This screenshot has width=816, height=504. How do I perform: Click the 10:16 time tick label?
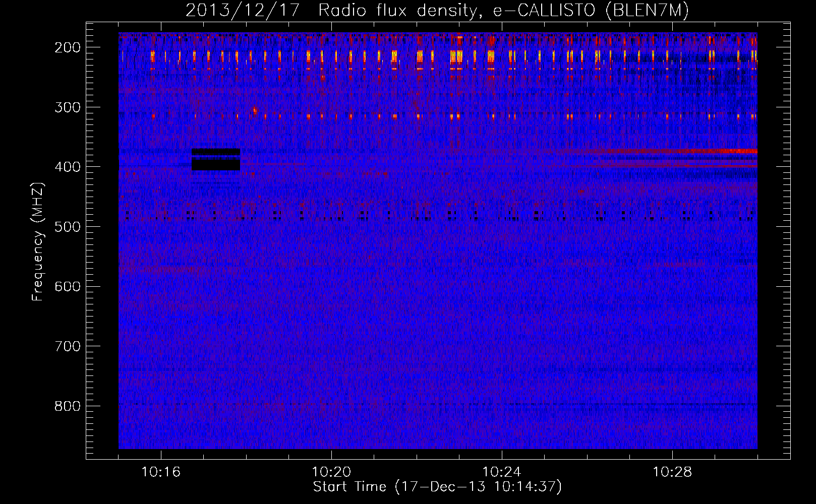(161, 472)
